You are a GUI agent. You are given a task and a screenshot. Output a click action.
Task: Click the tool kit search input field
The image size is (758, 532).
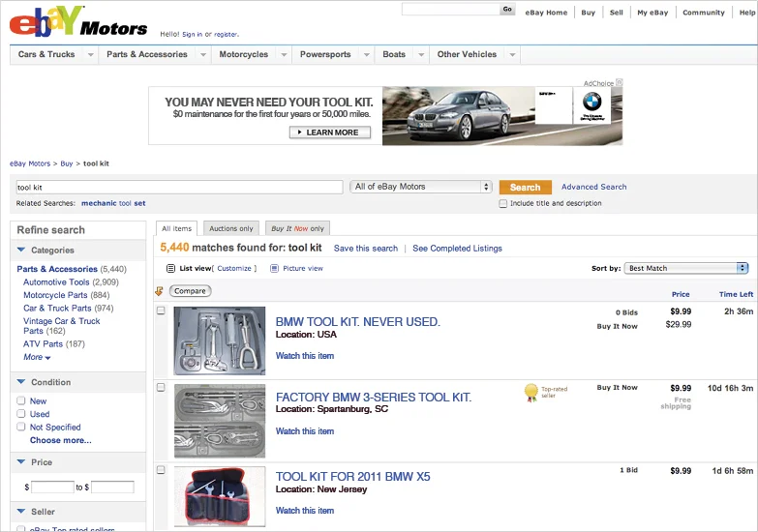(179, 187)
